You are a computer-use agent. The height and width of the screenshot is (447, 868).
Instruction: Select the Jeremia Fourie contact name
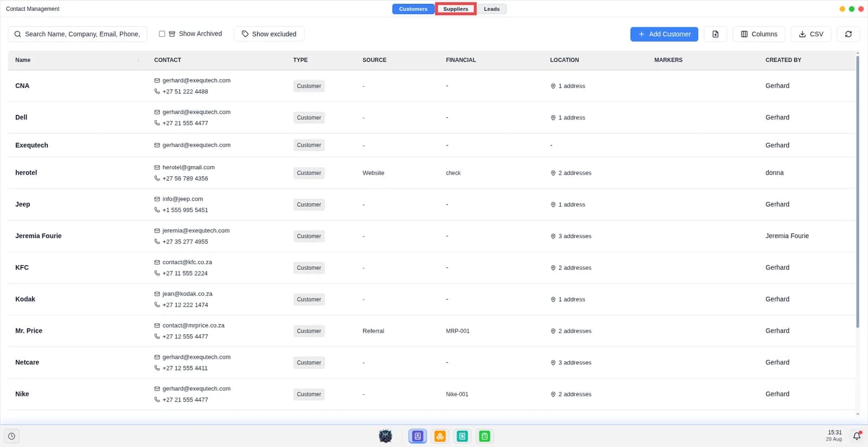point(39,236)
